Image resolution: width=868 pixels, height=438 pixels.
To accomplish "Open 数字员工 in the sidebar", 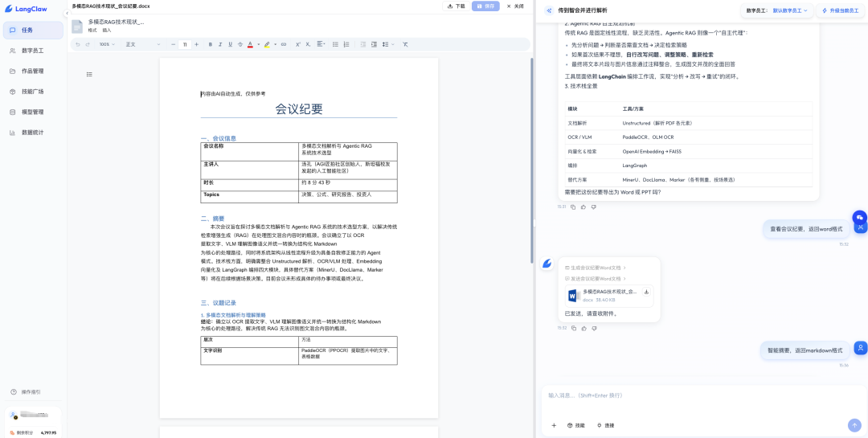I will 33,51.
